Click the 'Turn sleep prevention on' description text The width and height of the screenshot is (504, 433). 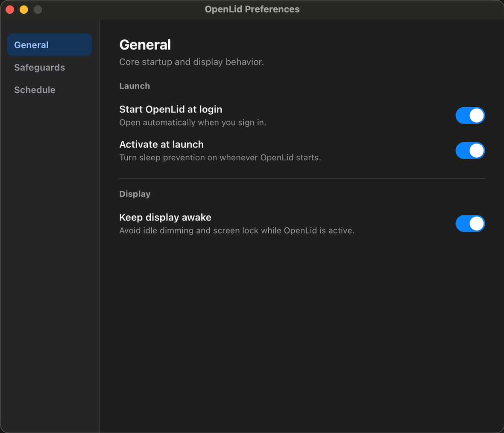click(220, 158)
